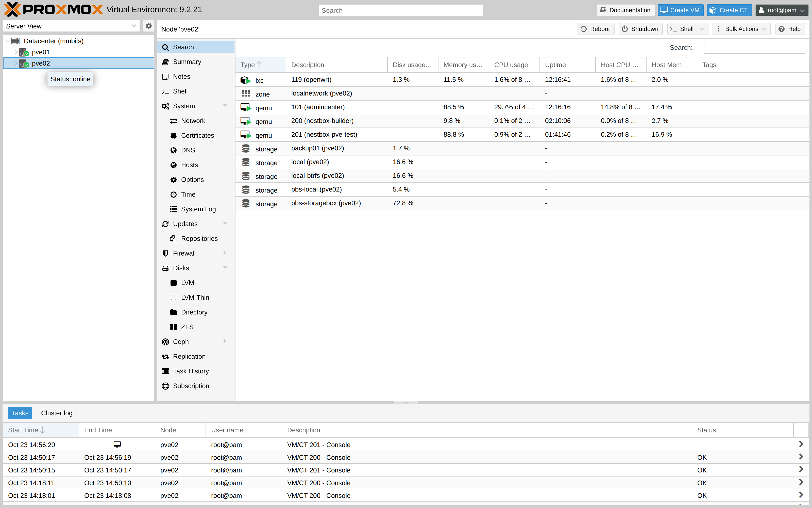Click the Create CT button
This screenshot has width=812, height=508.
pos(729,10)
